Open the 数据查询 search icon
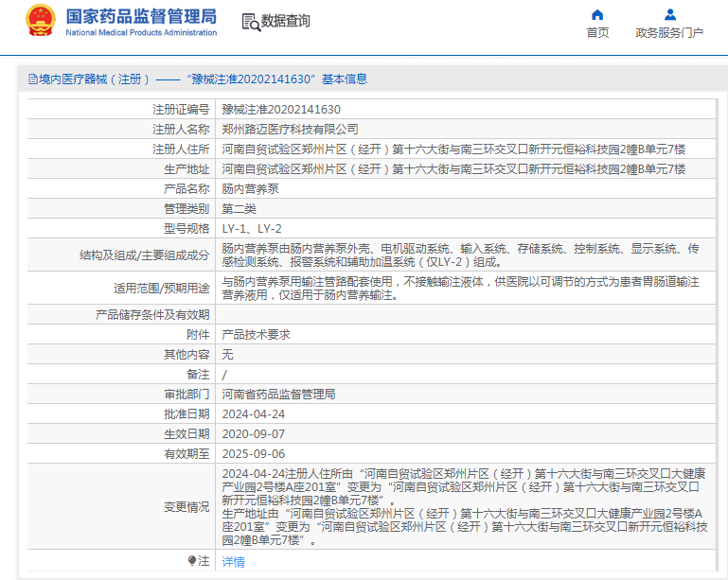This screenshot has width=728, height=580. [251, 22]
